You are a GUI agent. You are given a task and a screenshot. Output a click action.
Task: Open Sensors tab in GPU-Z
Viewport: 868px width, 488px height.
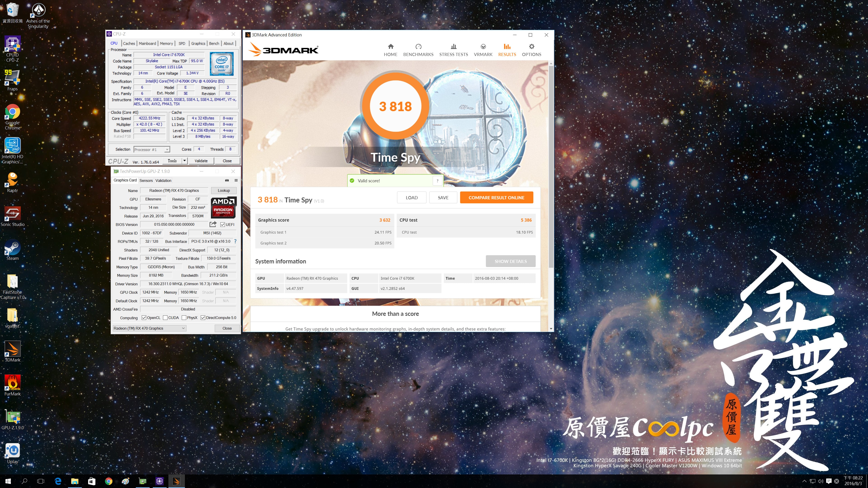(x=146, y=181)
